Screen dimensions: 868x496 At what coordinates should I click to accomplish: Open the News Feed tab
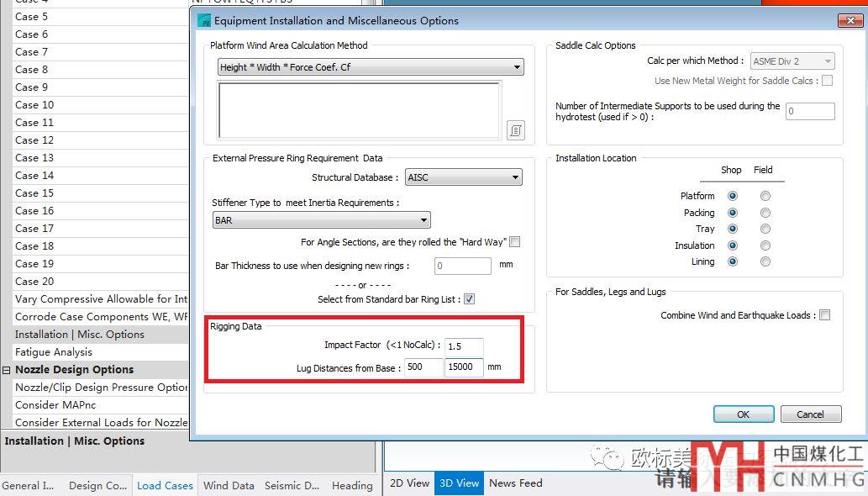(x=515, y=483)
